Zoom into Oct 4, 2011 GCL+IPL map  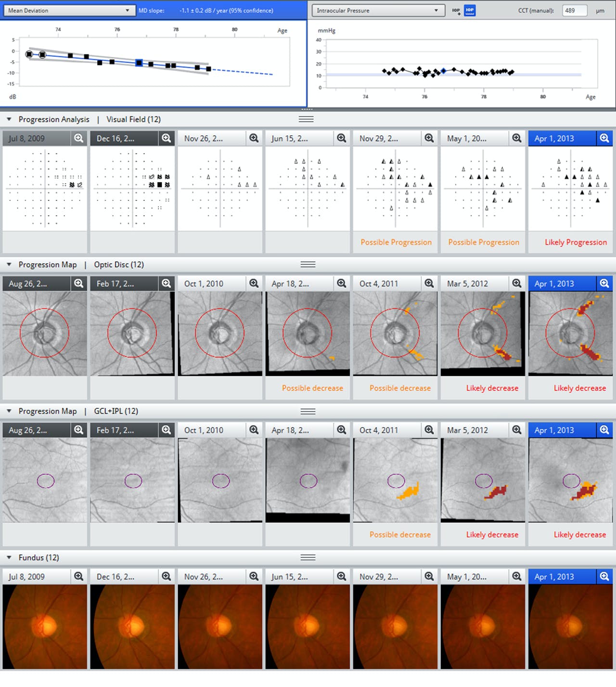coord(429,430)
